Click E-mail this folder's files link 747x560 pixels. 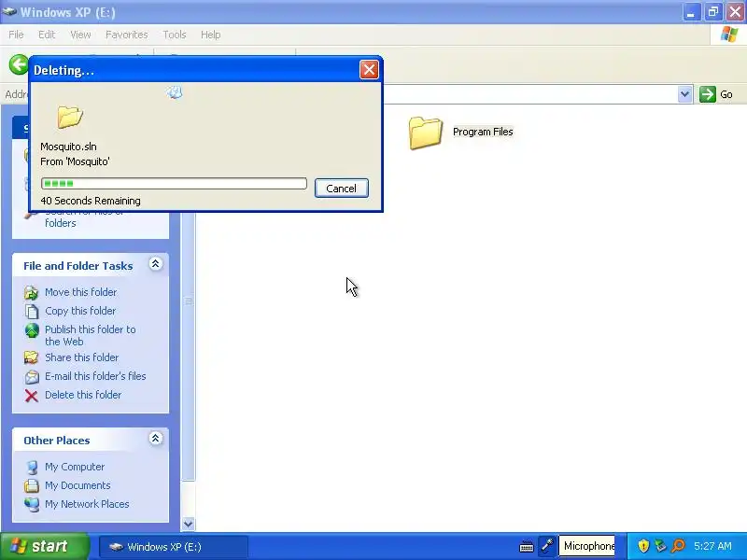click(95, 376)
